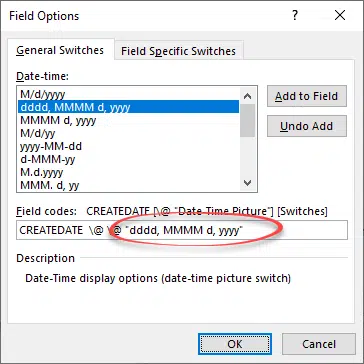Confirm with the OK button
This screenshot has height=364, width=364.
click(x=235, y=344)
